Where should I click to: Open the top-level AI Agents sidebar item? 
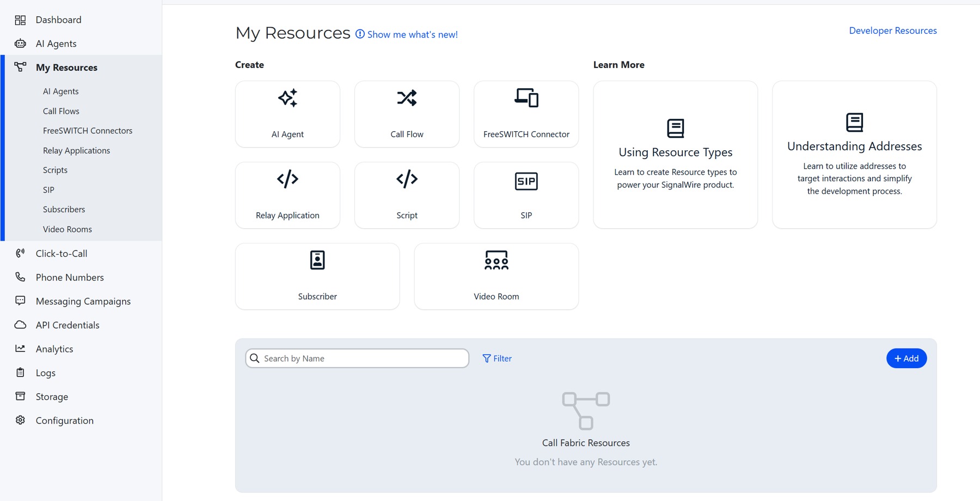pos(56,44)
